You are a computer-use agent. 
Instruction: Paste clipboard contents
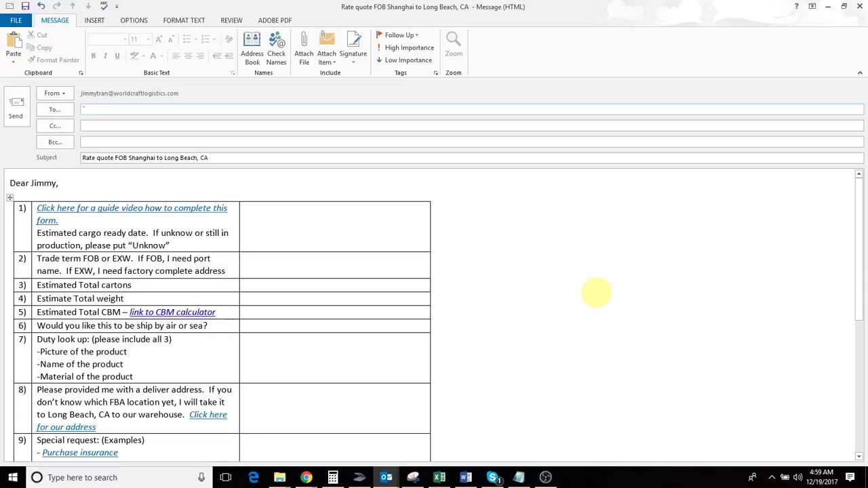click(x=13, y=47)
